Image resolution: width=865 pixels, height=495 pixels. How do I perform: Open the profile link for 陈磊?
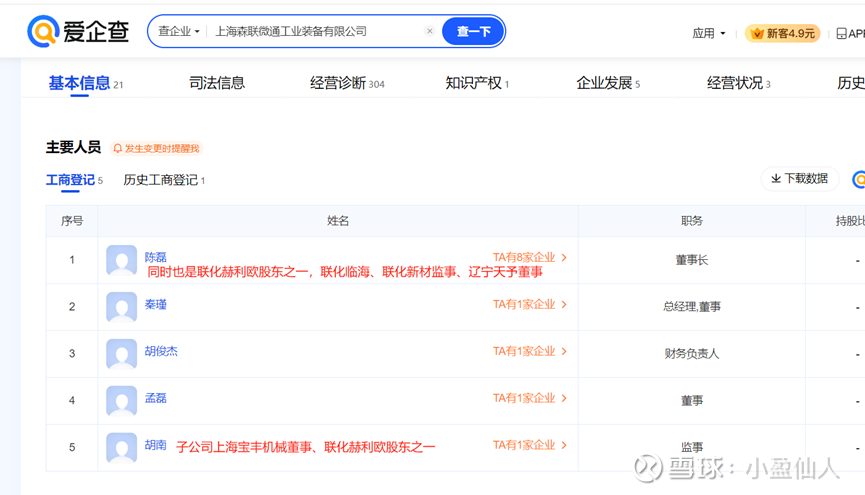click(156, 257)
